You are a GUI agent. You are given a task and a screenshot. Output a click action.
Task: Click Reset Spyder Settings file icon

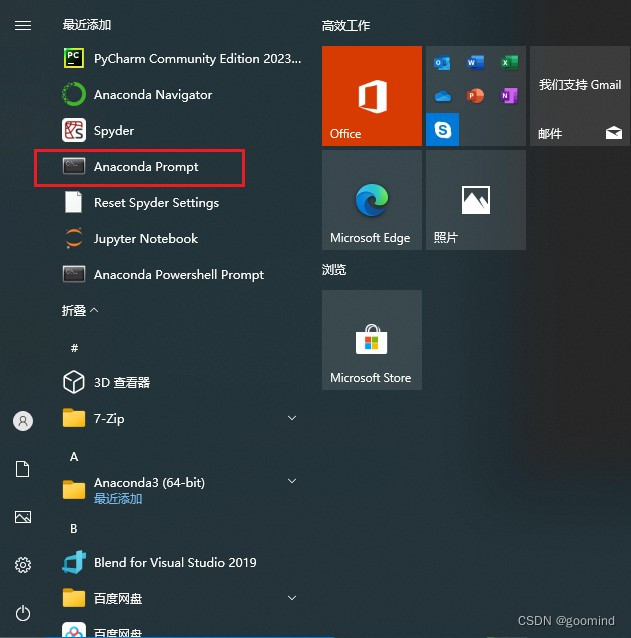point(74,202)
